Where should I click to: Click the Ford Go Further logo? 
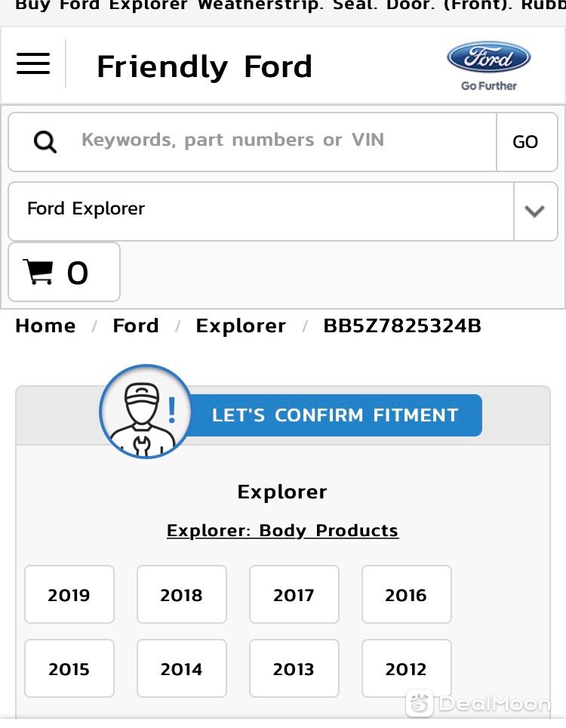[x=488, y=66]
